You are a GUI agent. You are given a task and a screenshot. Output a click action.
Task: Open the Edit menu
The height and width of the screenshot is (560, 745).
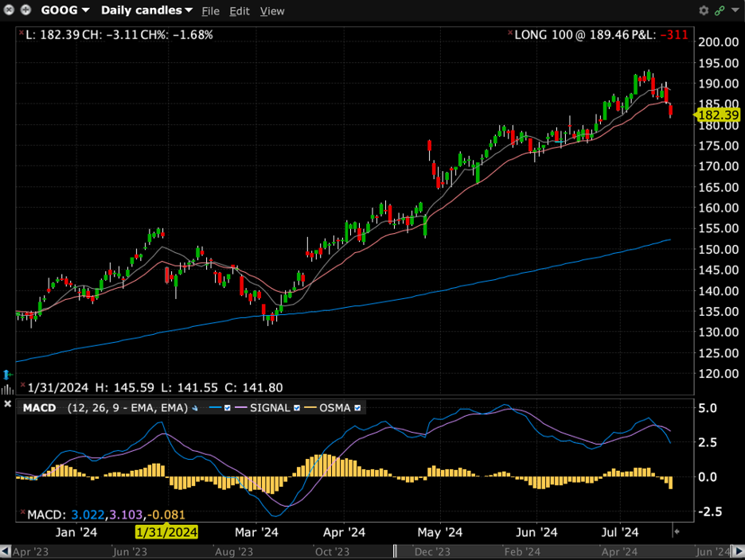(240, 11)
